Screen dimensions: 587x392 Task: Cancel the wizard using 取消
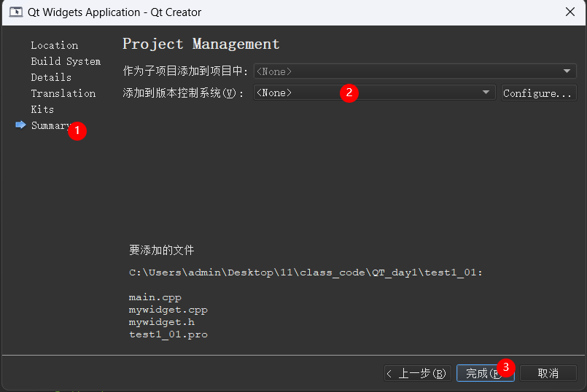point(548,373)
